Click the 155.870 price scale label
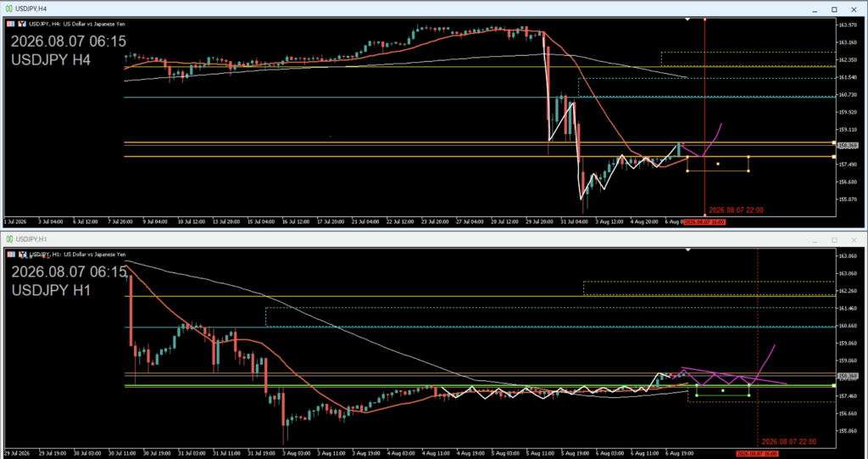Viewport: 868px width, 459px height. point(848,199)
